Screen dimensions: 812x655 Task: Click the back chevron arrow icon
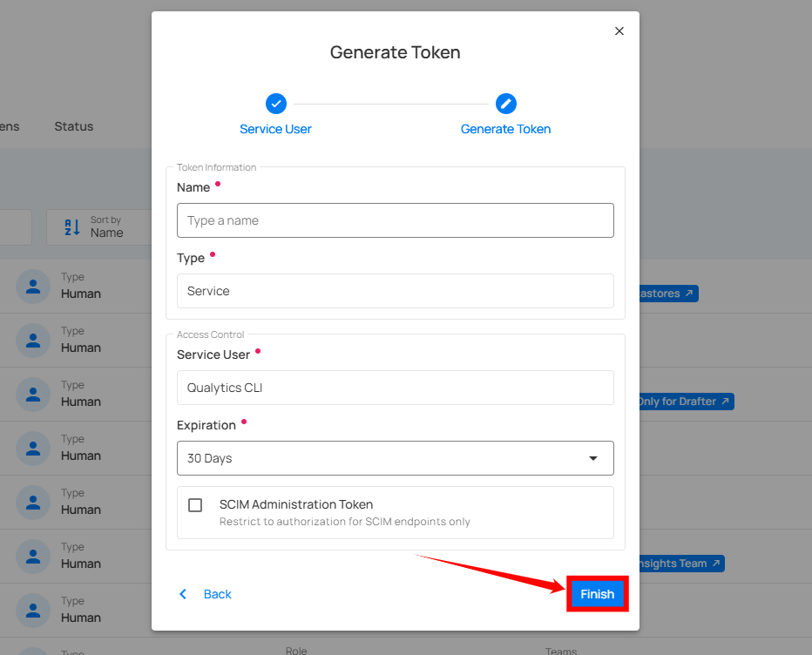(x=183, y=594)
